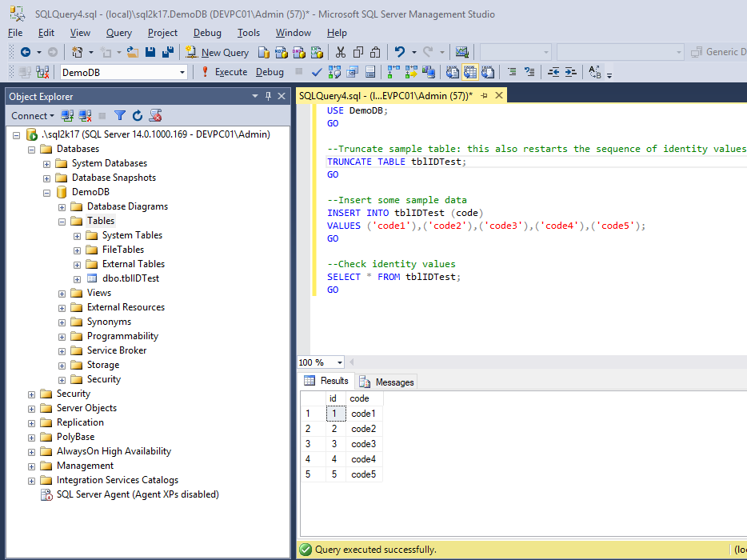
Task: Click the 'Query executed successfully.' status text
Action: point(375,550)
